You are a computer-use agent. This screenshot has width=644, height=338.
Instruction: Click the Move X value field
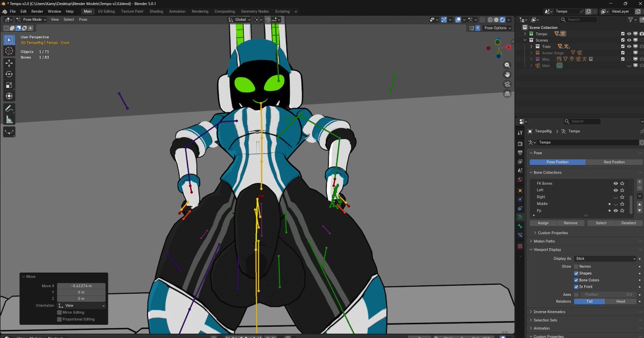(81, 286)
